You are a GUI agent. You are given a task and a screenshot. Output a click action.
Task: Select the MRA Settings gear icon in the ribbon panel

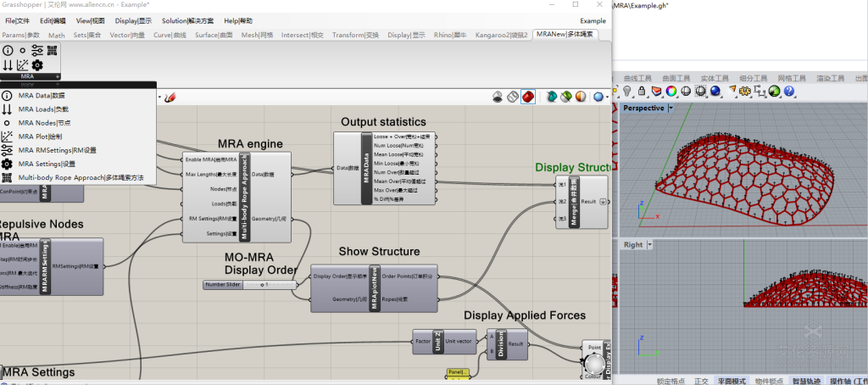pos(37,65)
